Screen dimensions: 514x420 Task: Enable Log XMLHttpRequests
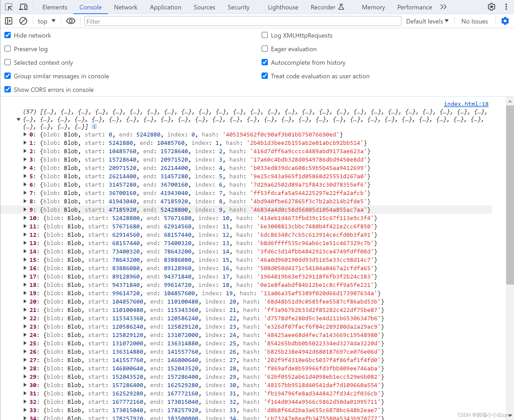pyautogui.click(x=265, y=35)
